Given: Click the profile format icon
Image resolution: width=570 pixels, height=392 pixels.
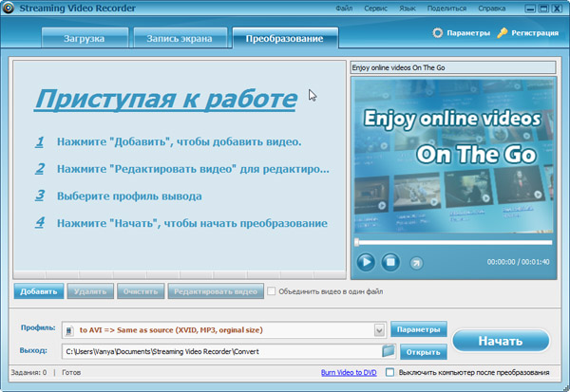Looking at the screenshot, I should coord(68,329).
